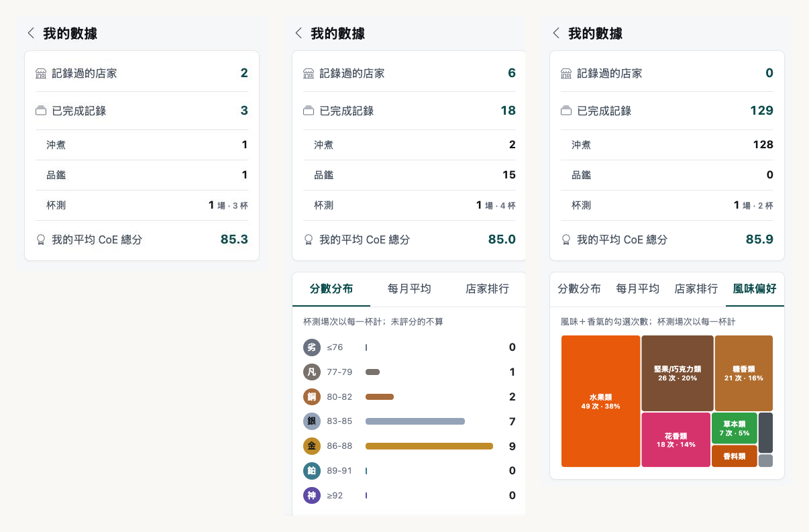Click the completed records value 129

pos(762,111)
